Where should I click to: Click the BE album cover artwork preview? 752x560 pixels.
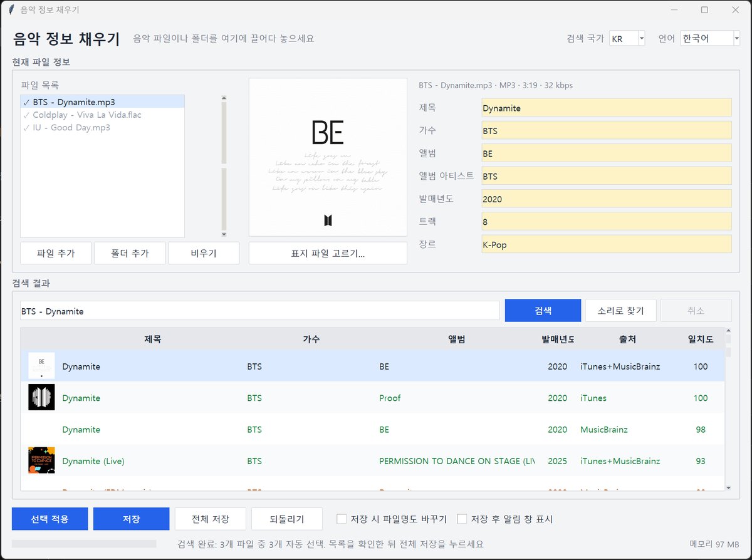(328, 157)
